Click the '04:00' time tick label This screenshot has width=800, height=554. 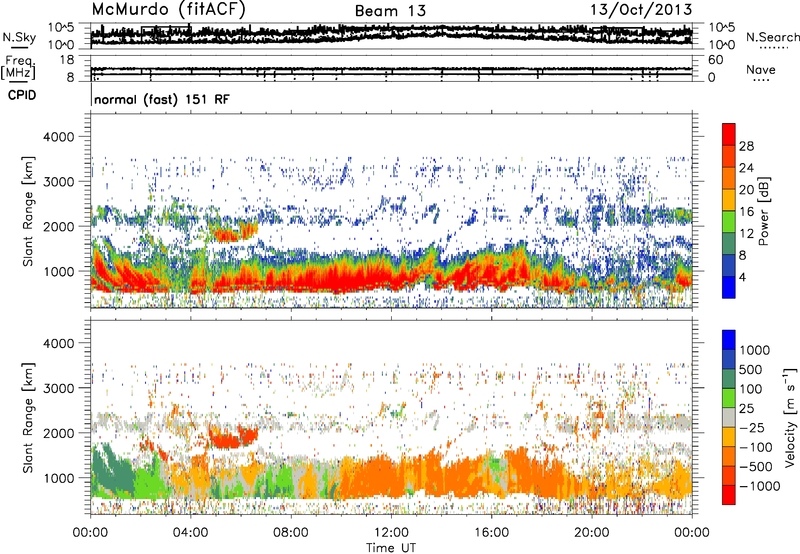190,533
